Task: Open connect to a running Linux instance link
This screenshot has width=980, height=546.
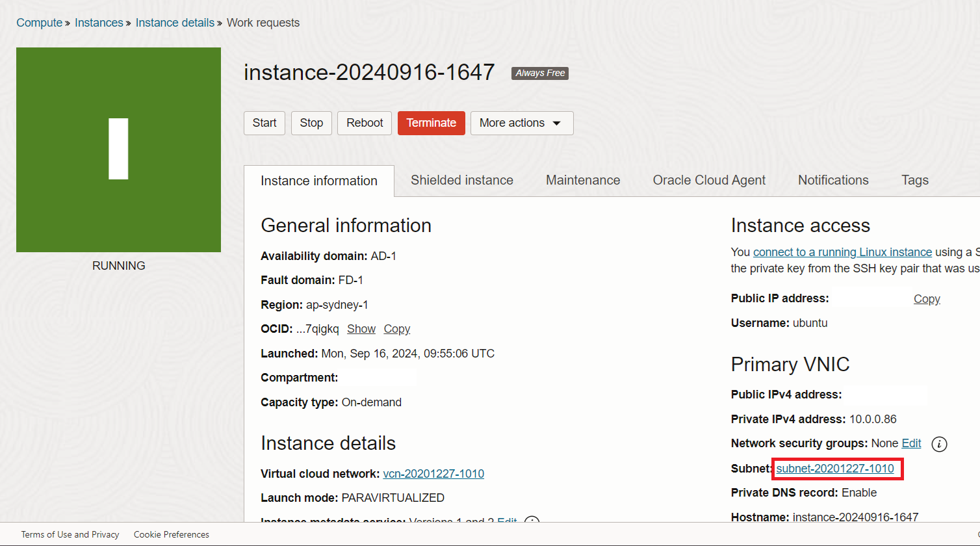Action: (843, 252)
